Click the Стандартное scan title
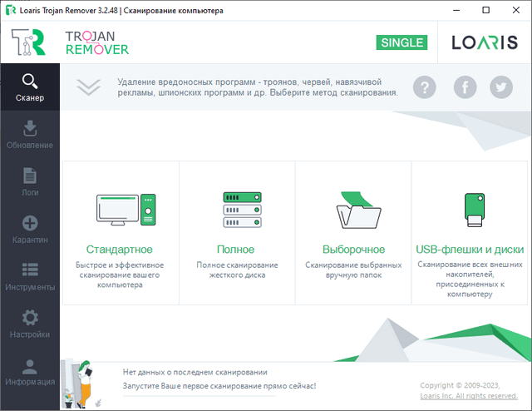Screen dimensions: 532x411 click(120, 250)
